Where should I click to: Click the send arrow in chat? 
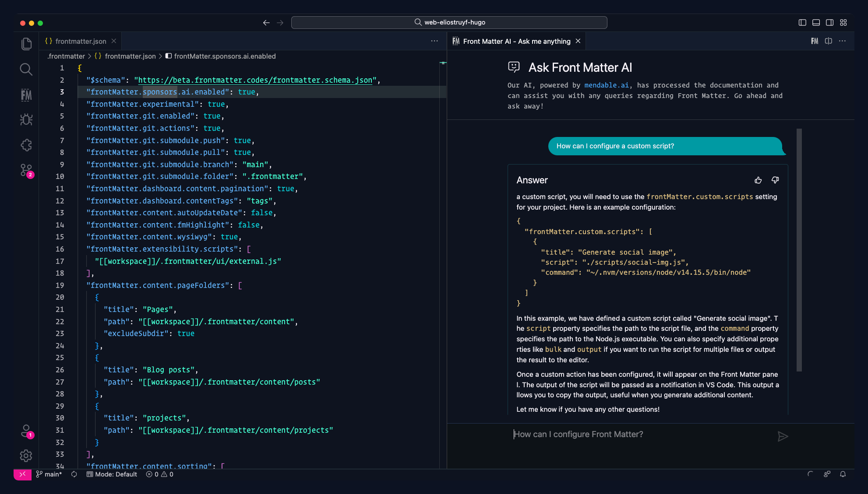[x=783, y=436]
